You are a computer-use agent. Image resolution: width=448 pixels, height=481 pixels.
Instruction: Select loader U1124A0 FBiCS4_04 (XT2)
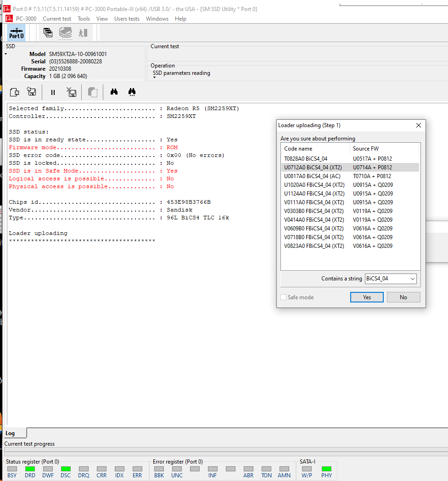(350, 194)
